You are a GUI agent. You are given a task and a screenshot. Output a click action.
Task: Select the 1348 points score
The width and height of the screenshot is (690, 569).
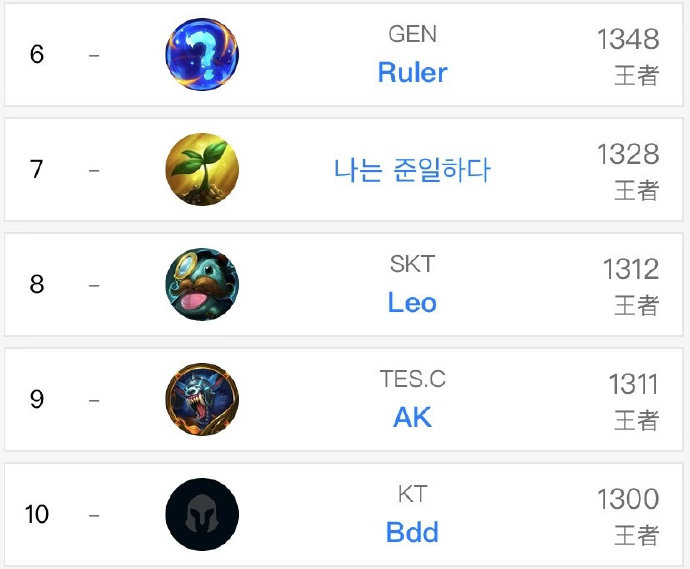click(628, 39)
